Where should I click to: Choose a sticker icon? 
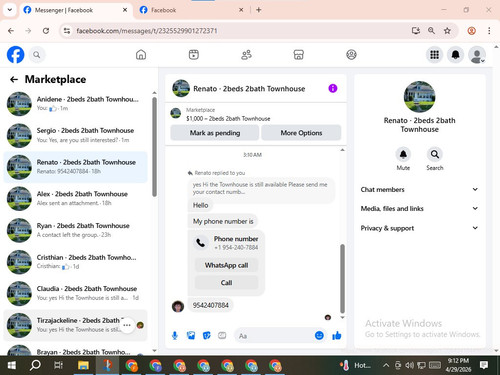tap(207, 336)
